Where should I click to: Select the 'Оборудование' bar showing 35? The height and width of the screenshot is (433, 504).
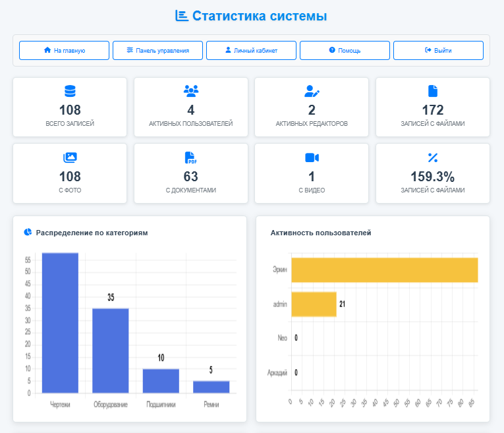tap(110, 351)
